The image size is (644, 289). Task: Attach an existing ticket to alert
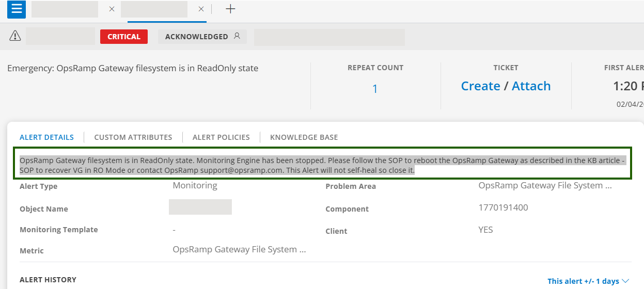click(531, 86)
